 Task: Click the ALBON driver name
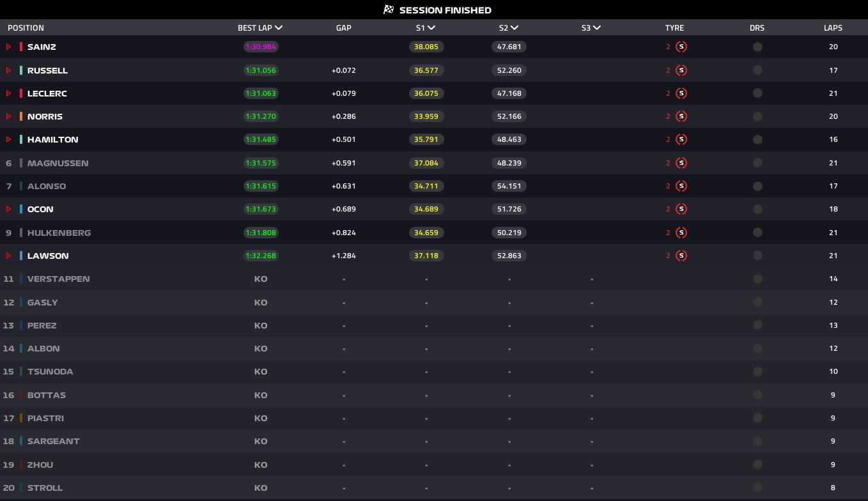(43, 348)
